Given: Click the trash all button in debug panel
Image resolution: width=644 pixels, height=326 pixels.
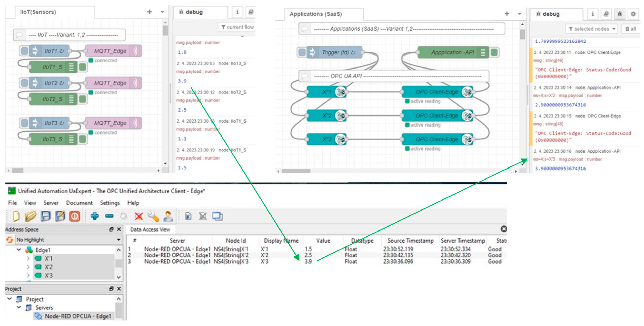Looking at the screenshot, I should coord(631,29).
